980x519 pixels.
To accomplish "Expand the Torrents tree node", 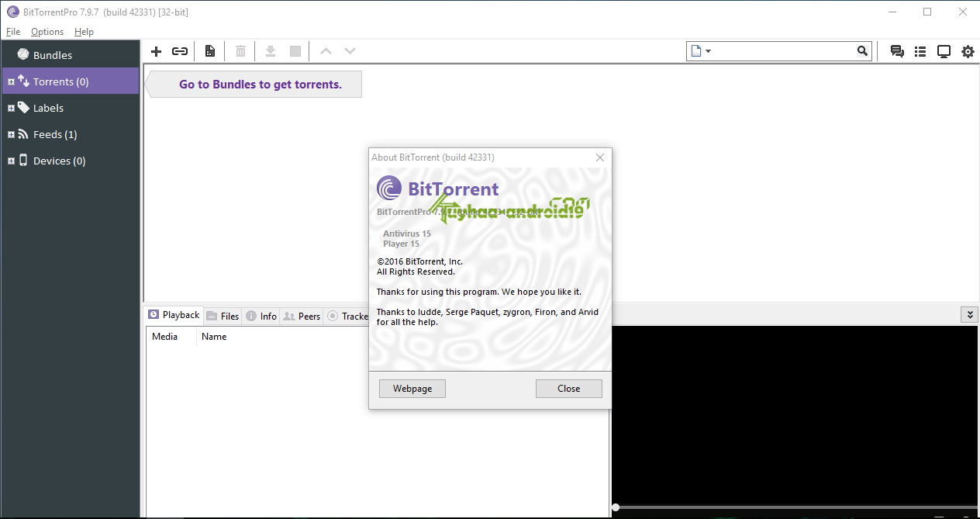I will coord(11,81).
